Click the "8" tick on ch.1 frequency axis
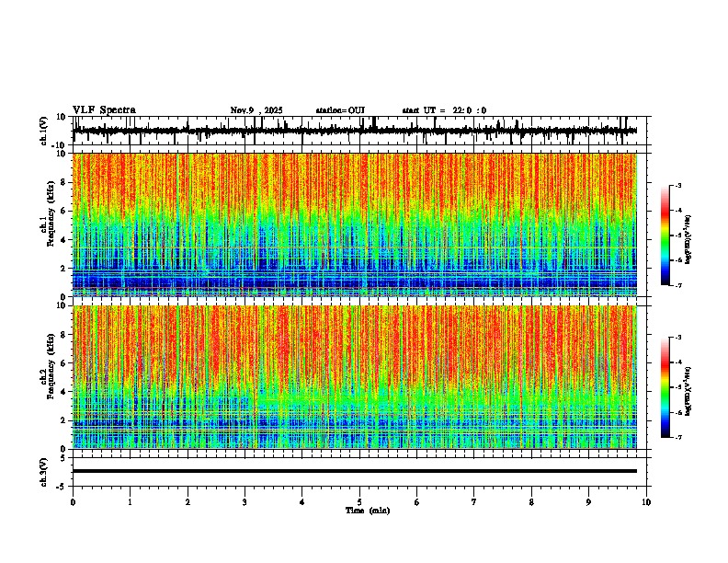Screen dimensions: 728x563 [x=64, y=182]
